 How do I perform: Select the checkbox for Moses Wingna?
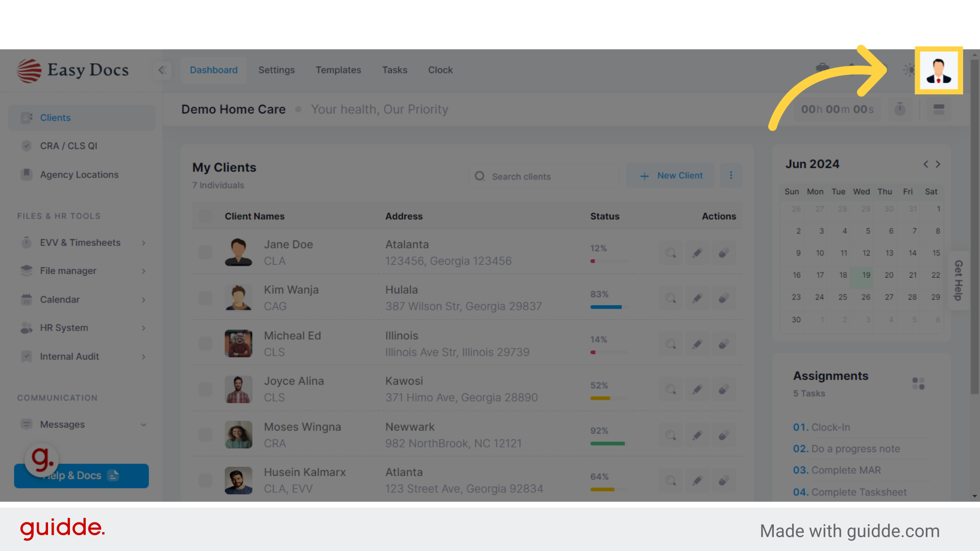tap(205, 435)
